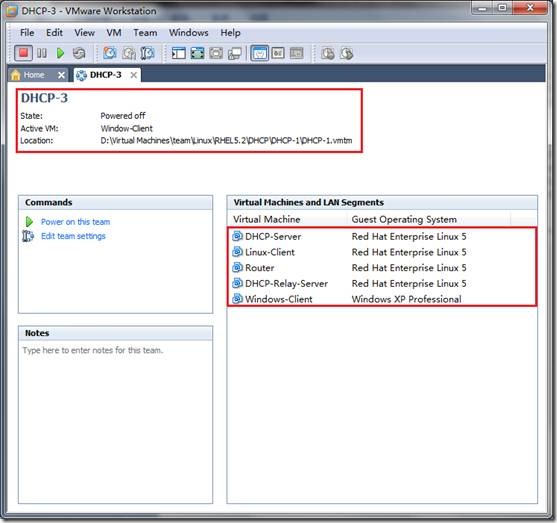This screenshot has height=523, width=557.
Task: Open the File menu
Action: tap(27, 33)
